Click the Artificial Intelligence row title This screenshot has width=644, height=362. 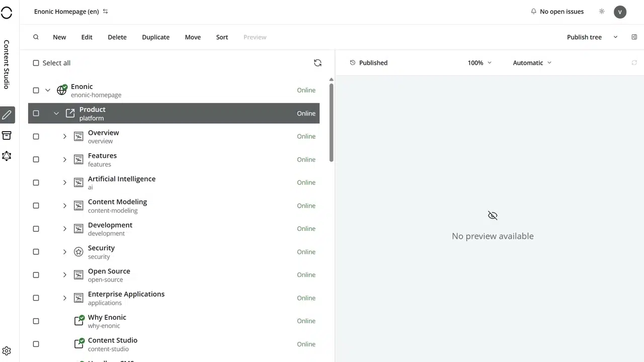[x=122, y=179]
